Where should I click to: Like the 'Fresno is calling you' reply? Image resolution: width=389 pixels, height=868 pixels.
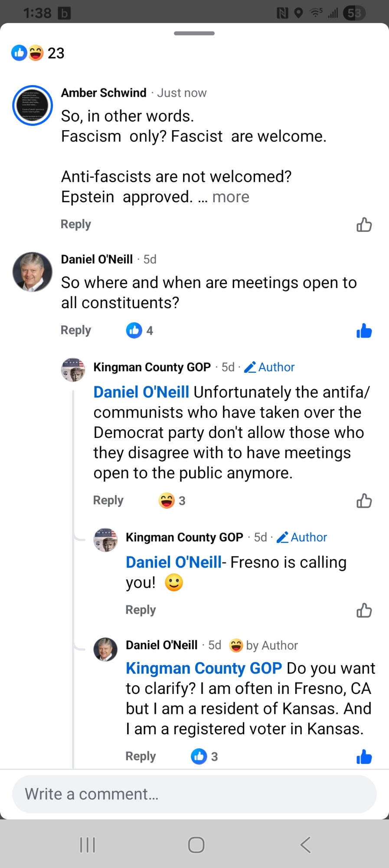point(364,610)
